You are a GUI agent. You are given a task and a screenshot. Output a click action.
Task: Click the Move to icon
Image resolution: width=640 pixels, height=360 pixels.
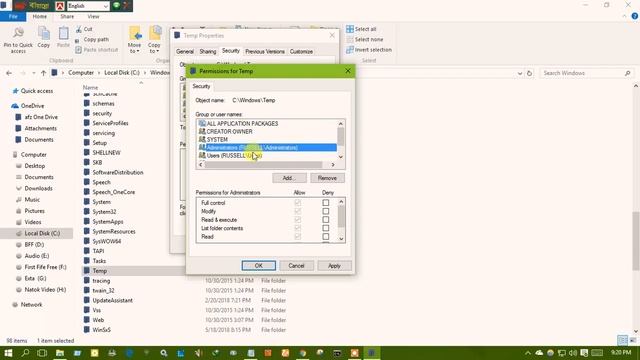tap(135, 33)
